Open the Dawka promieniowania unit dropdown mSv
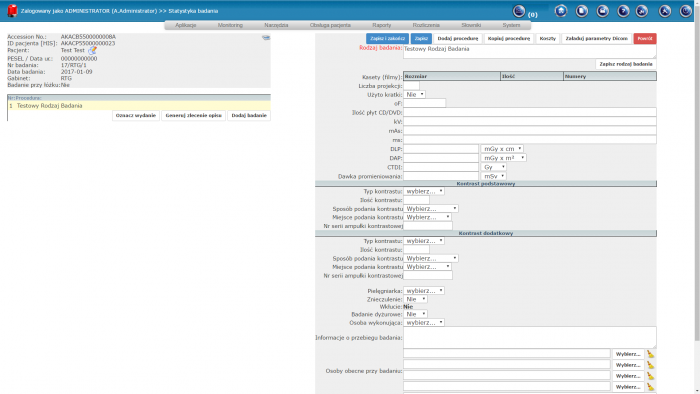Image resolution: width=700 pixels, height=394 pixels. (x=494, y=176)
